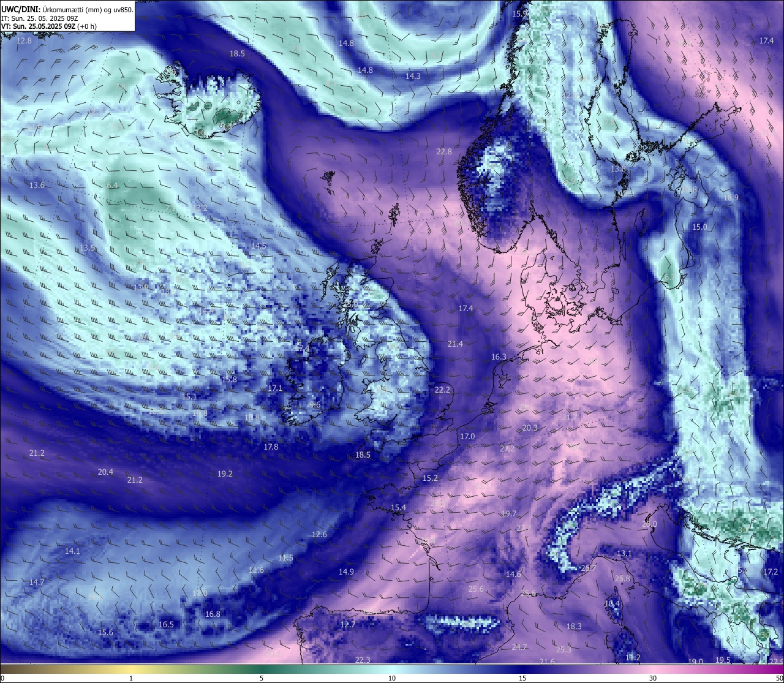Click the colorbar tick label 10
The height and width of the screenshot is (683, 784).
point(392,678)
